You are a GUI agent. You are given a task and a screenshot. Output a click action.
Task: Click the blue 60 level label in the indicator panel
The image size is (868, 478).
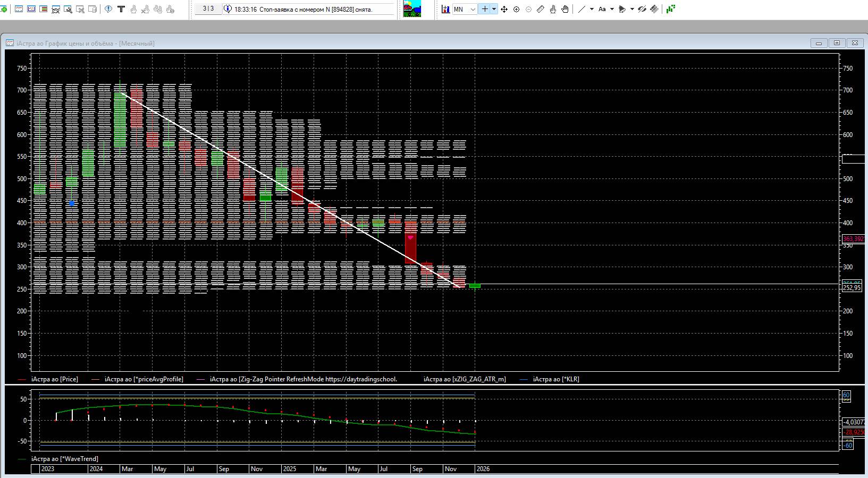tap(846, 395)
